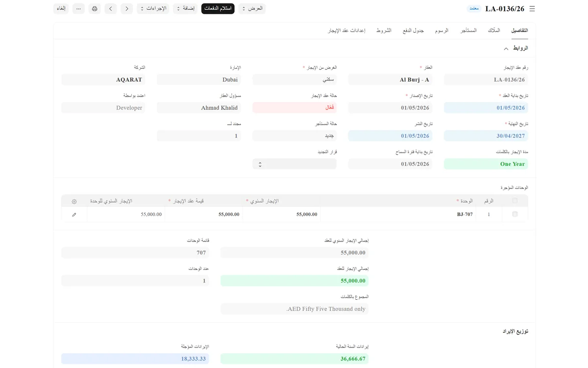Click the current year revenue 36,666.67 field

pos(294,359)
